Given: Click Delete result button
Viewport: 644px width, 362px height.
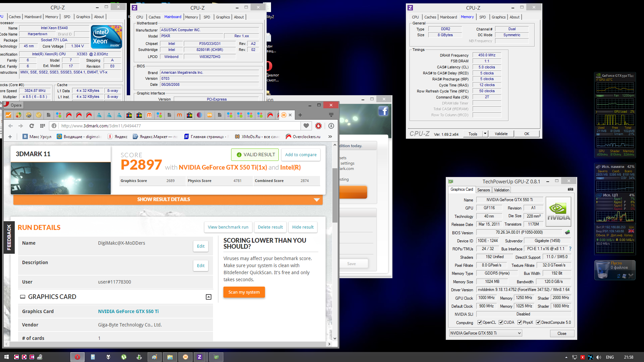Looking at the screenshot, I should (270, 227).
